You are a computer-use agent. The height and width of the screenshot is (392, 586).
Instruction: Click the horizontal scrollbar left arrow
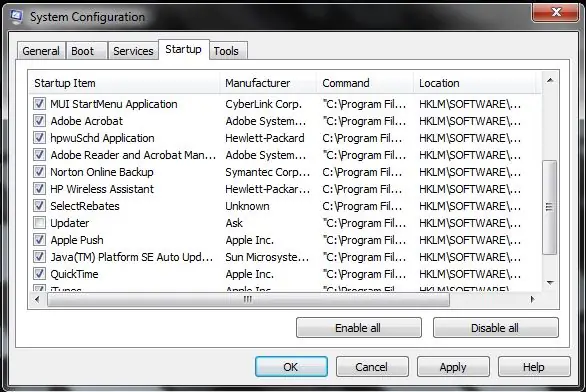coord(37,299)
